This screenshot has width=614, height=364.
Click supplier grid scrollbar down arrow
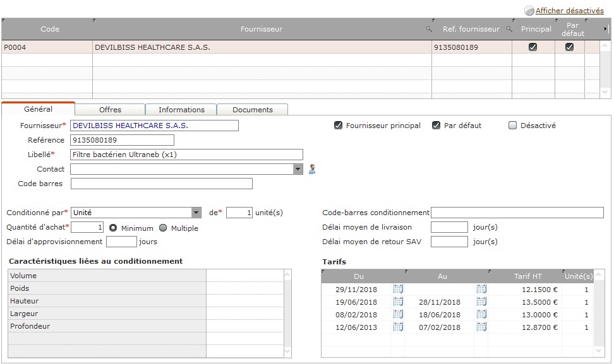coord(605,93)
